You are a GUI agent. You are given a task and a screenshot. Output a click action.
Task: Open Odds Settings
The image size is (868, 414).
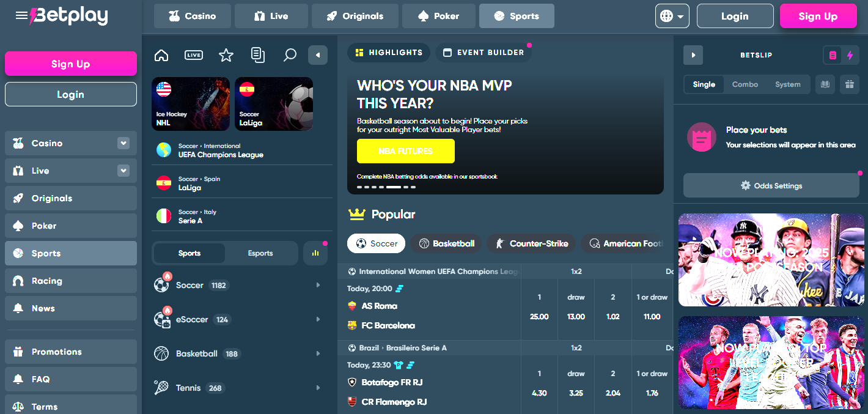point(771,185)
